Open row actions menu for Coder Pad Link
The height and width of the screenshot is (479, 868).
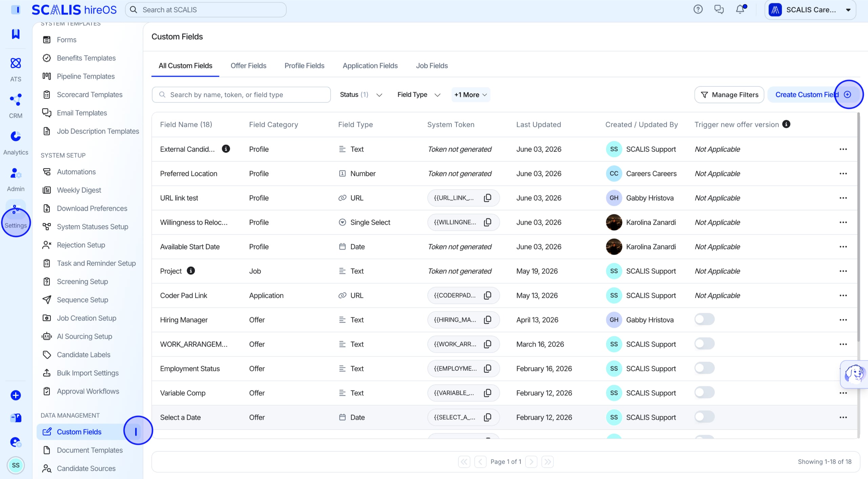(843, 295)
